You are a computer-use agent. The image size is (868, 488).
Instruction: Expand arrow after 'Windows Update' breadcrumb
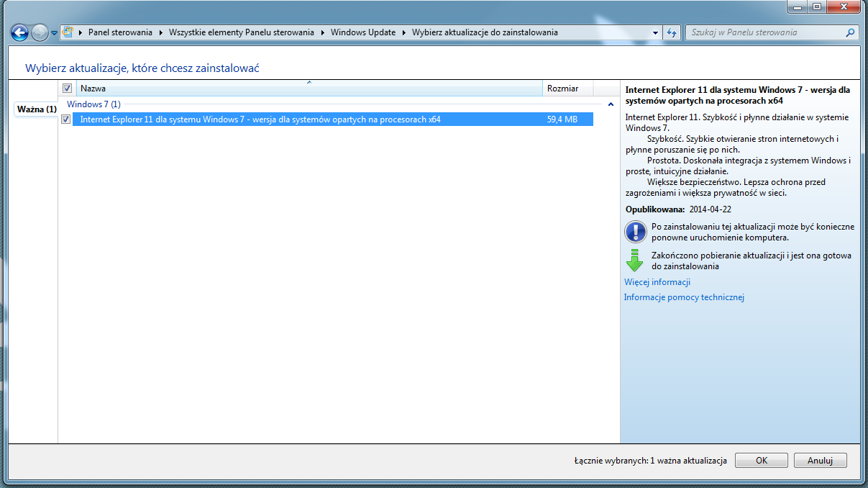coord(403,32)
